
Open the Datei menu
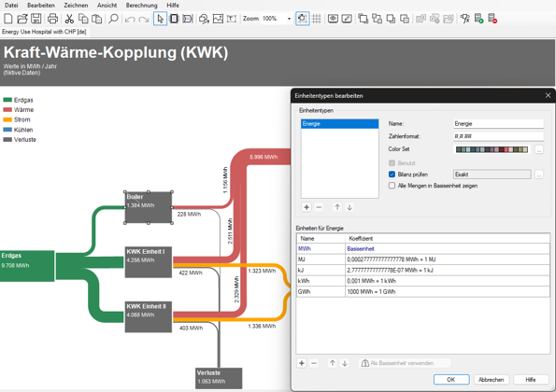click(x=11, y=6)
